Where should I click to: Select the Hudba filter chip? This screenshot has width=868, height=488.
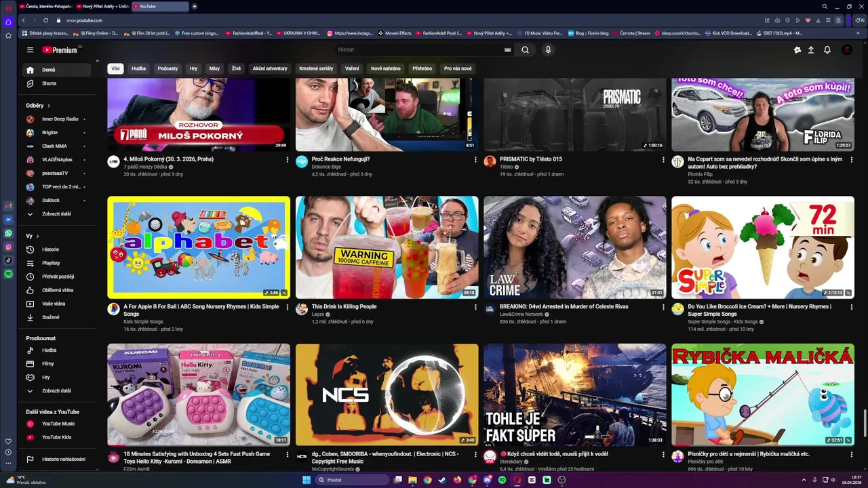coord(139,68)
